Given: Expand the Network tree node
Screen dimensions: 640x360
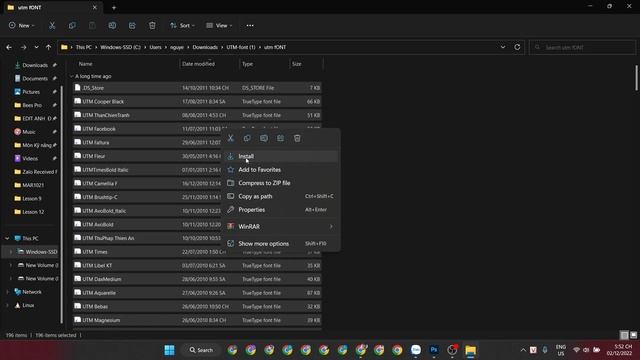Looking at the screenshot, I should (x=7, y=292).
